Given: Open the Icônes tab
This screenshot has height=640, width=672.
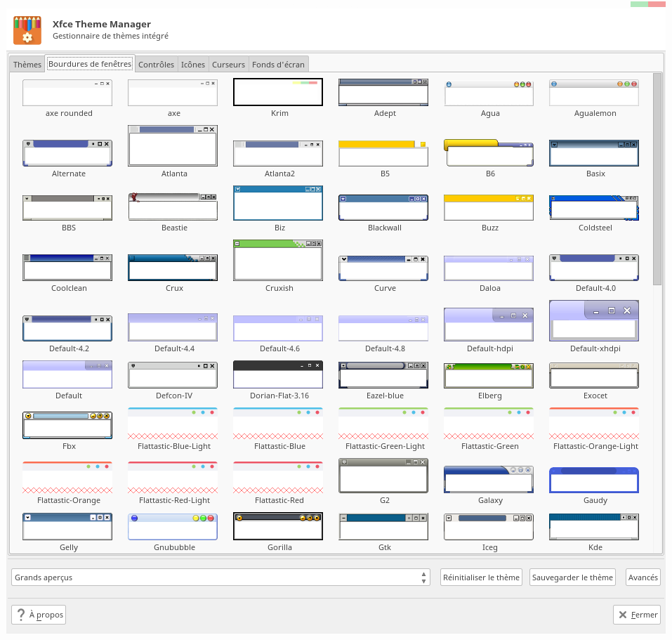Looking at the screenshot, I should (193, 65).
